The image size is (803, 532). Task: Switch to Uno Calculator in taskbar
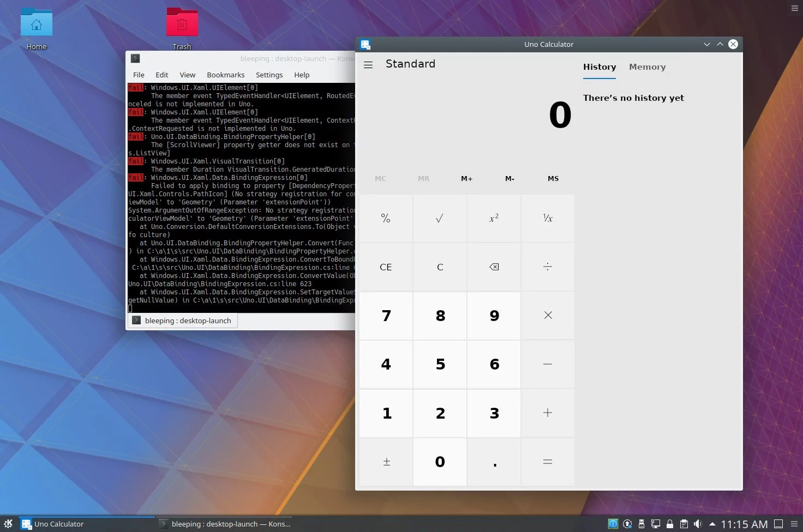(x=87, y=524)
